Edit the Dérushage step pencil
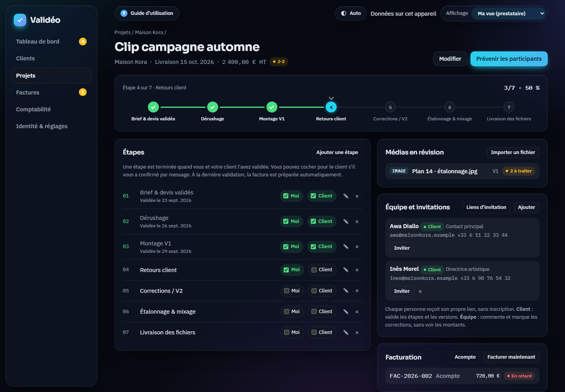 [x=346, y=221]
